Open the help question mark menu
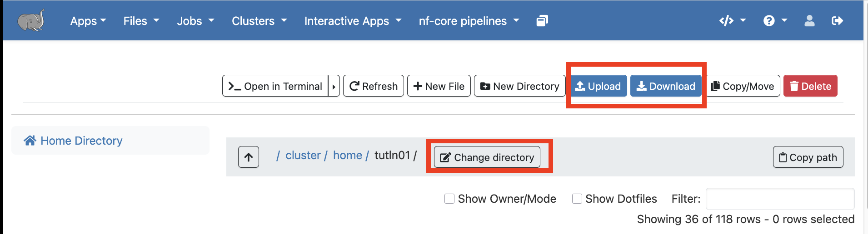 774,21
